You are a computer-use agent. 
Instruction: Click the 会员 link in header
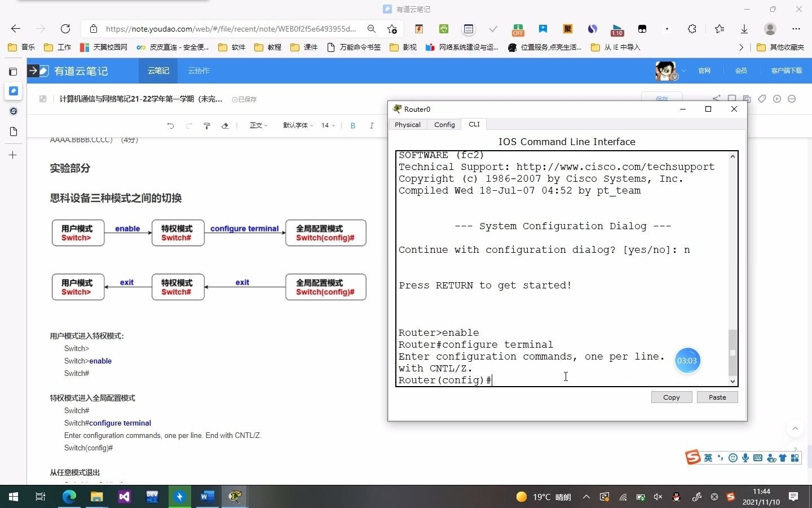pos(741,71)
